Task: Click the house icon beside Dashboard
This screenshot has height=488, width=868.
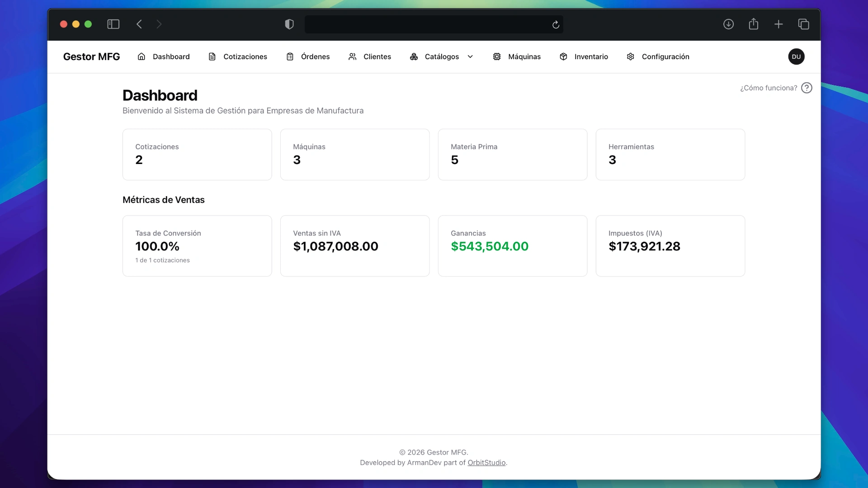Action: (x=142, y=56)
